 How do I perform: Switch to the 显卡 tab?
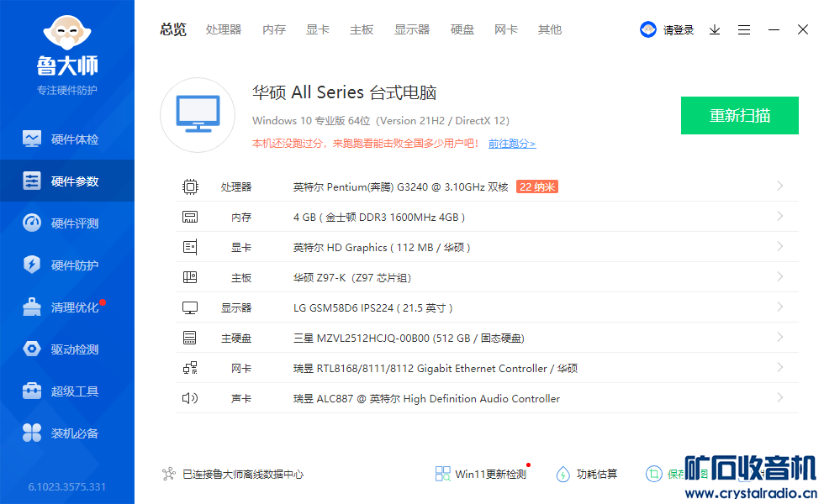tap(318, 29)
